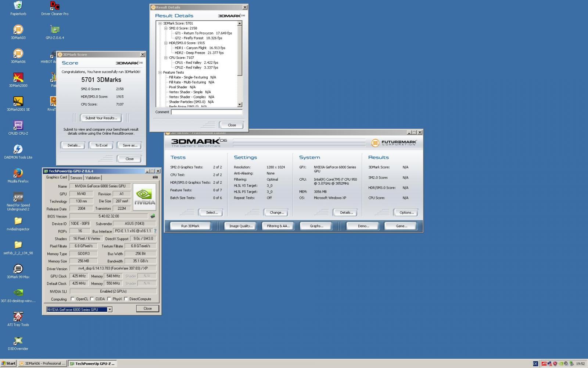Click the Run 3DMark button
The width and height of the screenshot is (588, 368).
click(190, 226)
